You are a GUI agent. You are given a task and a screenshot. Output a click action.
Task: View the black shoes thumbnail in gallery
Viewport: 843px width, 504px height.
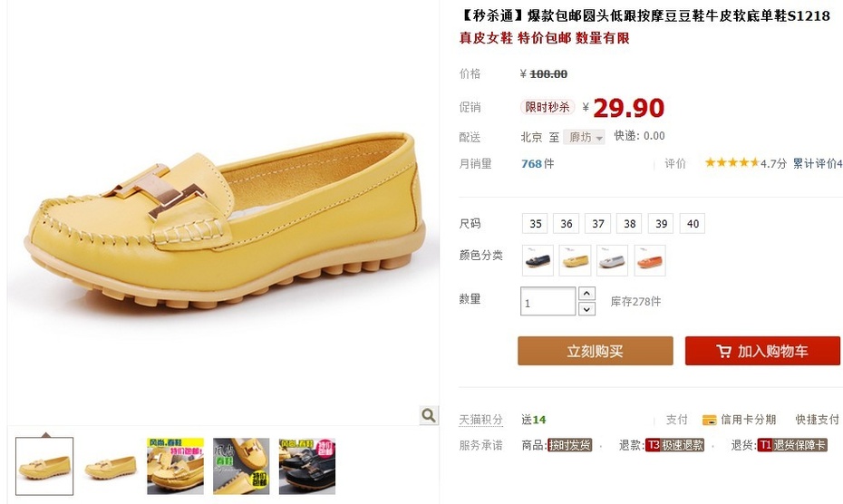307,466
